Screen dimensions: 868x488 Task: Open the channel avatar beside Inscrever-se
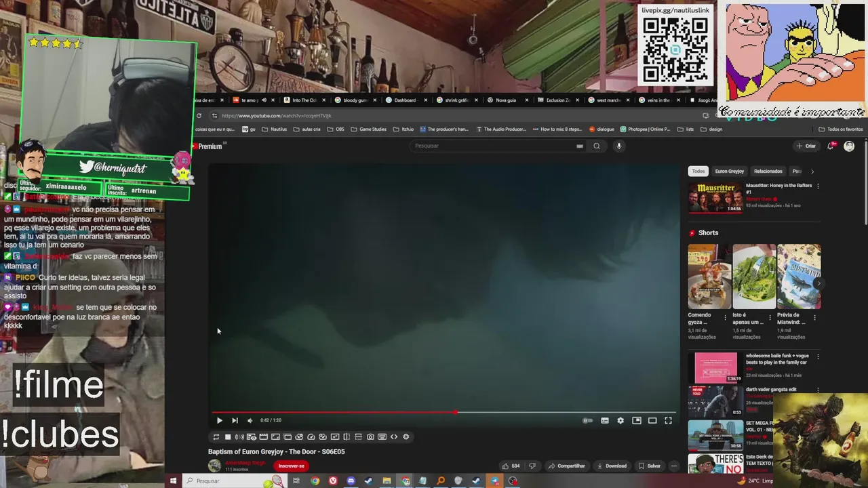point(215,466)
